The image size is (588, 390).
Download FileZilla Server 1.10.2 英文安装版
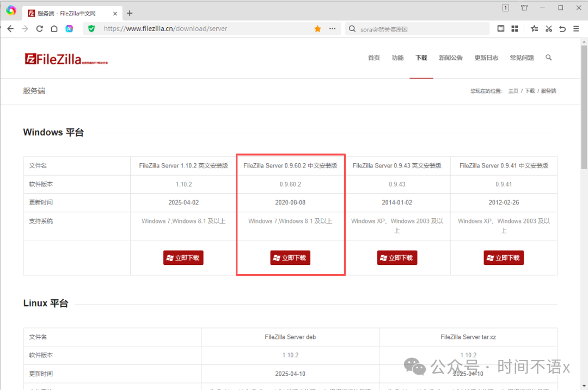pyautogui.click(x=183, y=258)
